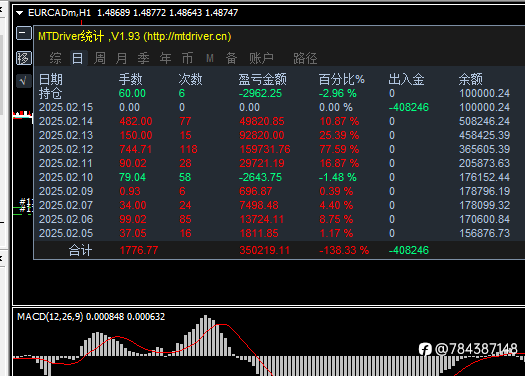Switch to the M tab
Screen dimensions: 525x376
click(x=210, y=58)
